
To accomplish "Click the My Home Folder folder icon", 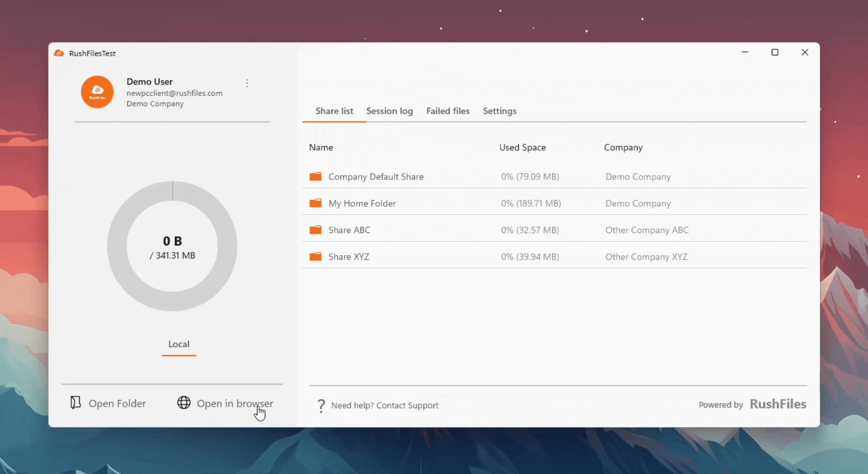I will 315,203.
